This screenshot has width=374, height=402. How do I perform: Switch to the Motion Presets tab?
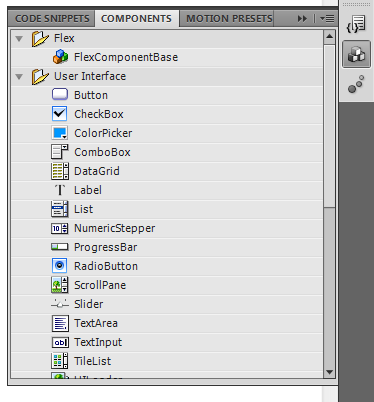coord(229,18)
